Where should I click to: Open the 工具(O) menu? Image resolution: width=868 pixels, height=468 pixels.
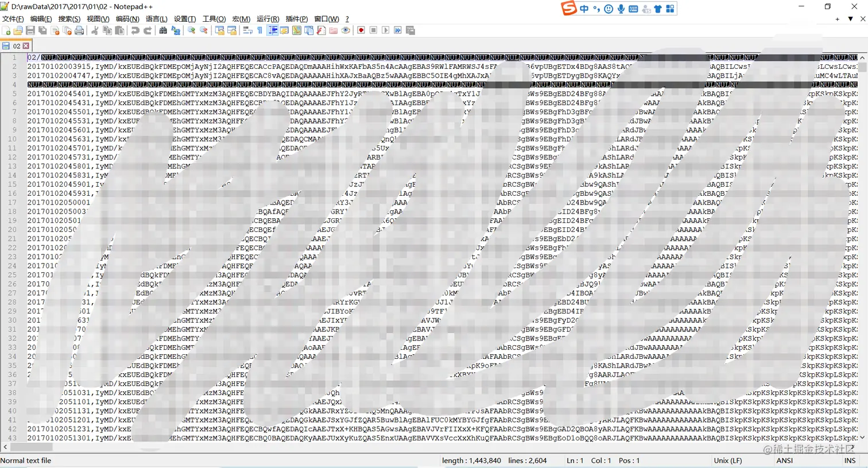[214, 19]
